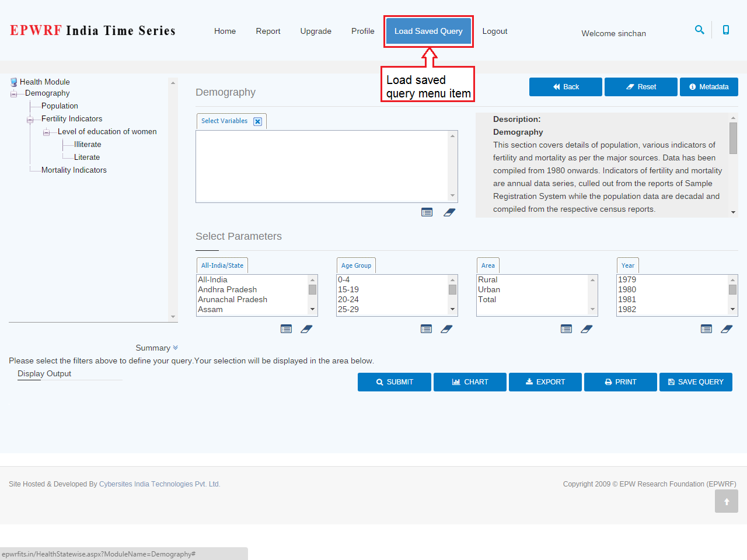Click the SAVE QUERY button
747x560 pixels.
click(696, 382)
